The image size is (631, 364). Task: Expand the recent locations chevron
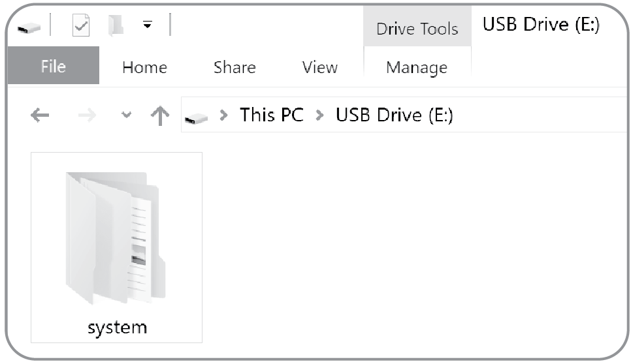[126, 115]
